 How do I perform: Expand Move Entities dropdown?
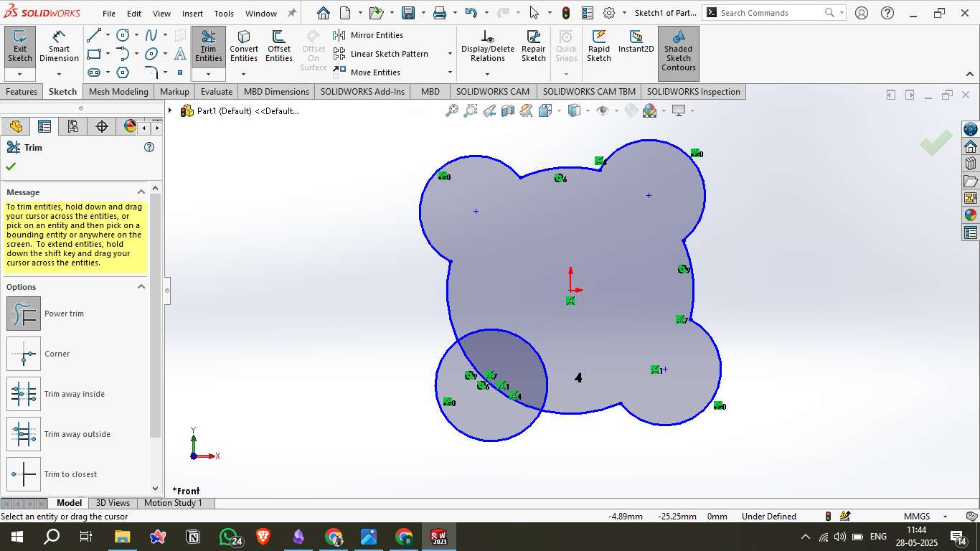[450, 72]
